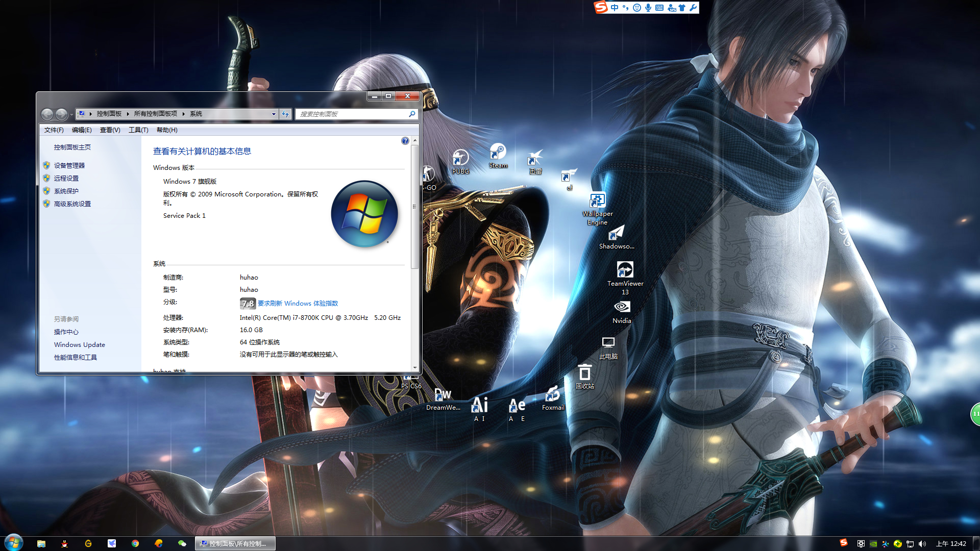Expand the arrow after 控制面板 breadcrumb
This screenshot has height=551, width=980.
(x=128, y=114)
